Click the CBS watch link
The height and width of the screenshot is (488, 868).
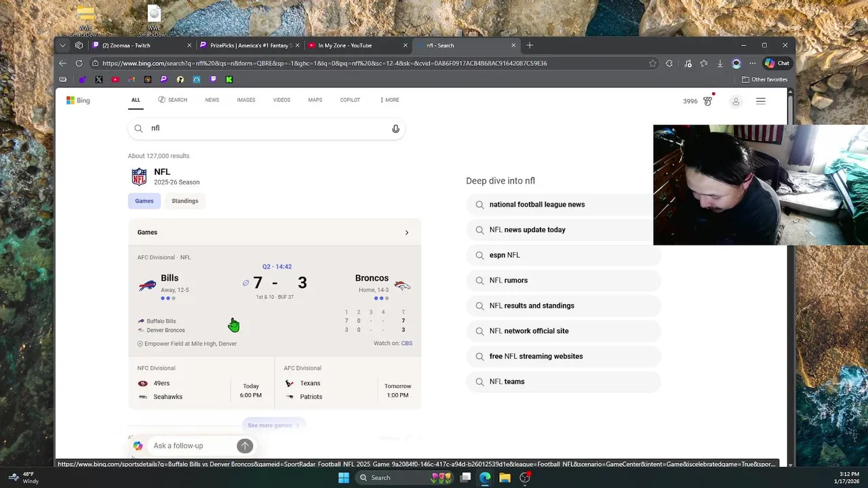click(407, 344)
